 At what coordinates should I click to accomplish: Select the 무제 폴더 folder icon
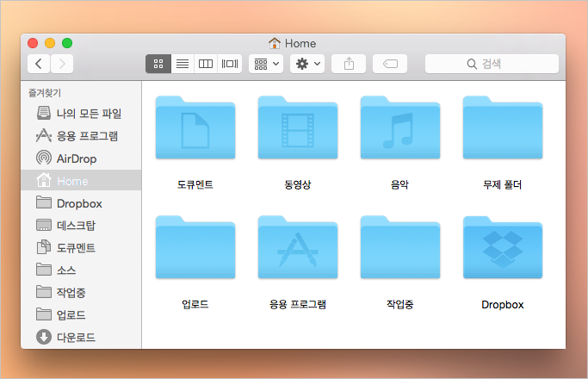coord(503,127)
